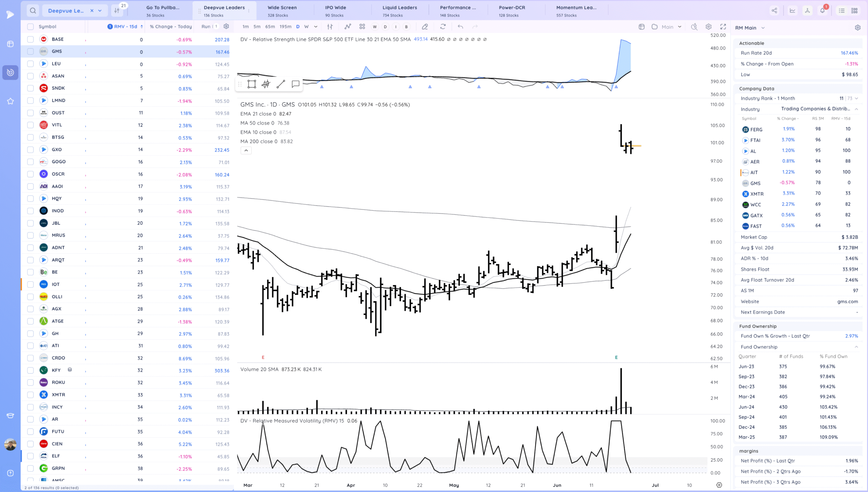Select the trend line drawing tool
868x492 pixels.
tap(281, 84)
